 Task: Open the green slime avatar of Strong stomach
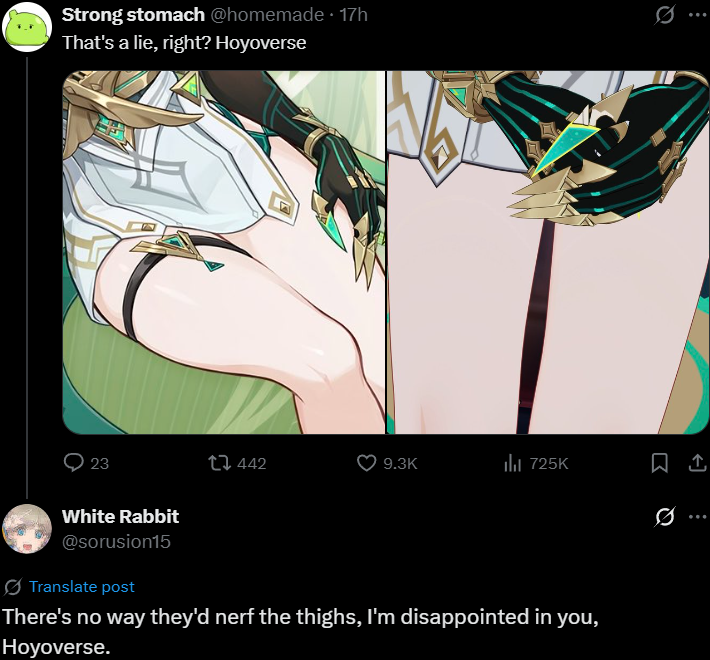(27, 27)
